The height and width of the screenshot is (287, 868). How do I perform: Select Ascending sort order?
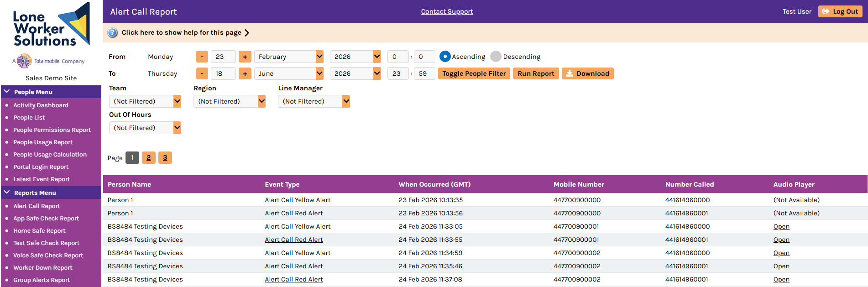445,57
